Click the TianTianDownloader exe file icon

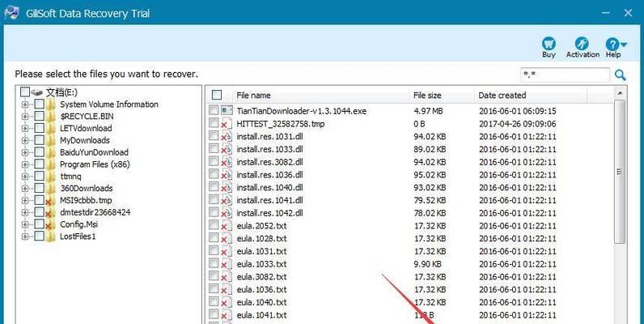point(227,110)
